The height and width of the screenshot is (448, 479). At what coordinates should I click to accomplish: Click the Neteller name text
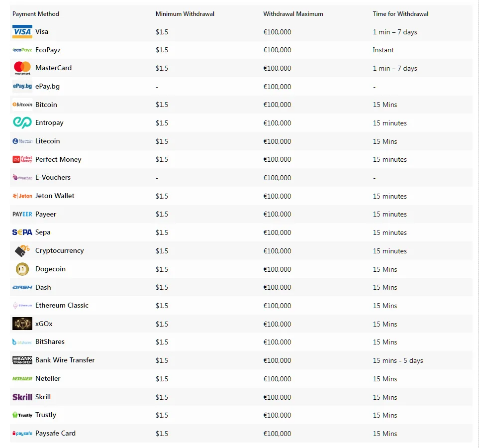(x=48, y=379)
